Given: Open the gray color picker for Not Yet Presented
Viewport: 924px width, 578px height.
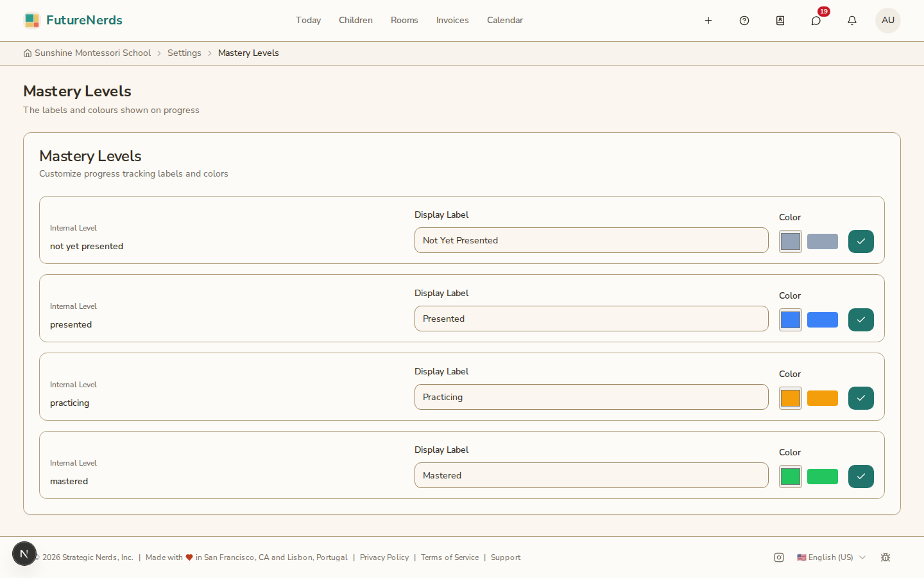Looking at the screenshot, I should [x=791, y=241].
